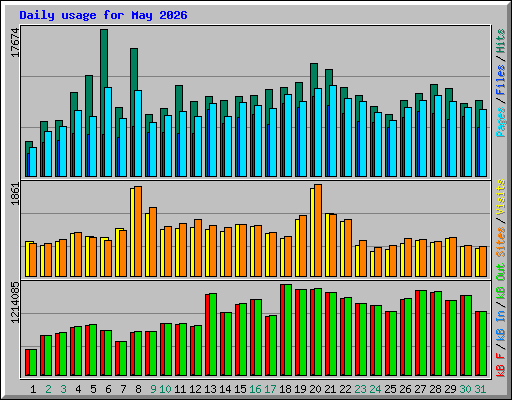512x400 pixels.
Task: Click day label 7 on x-axis
Action: [123, 389]
